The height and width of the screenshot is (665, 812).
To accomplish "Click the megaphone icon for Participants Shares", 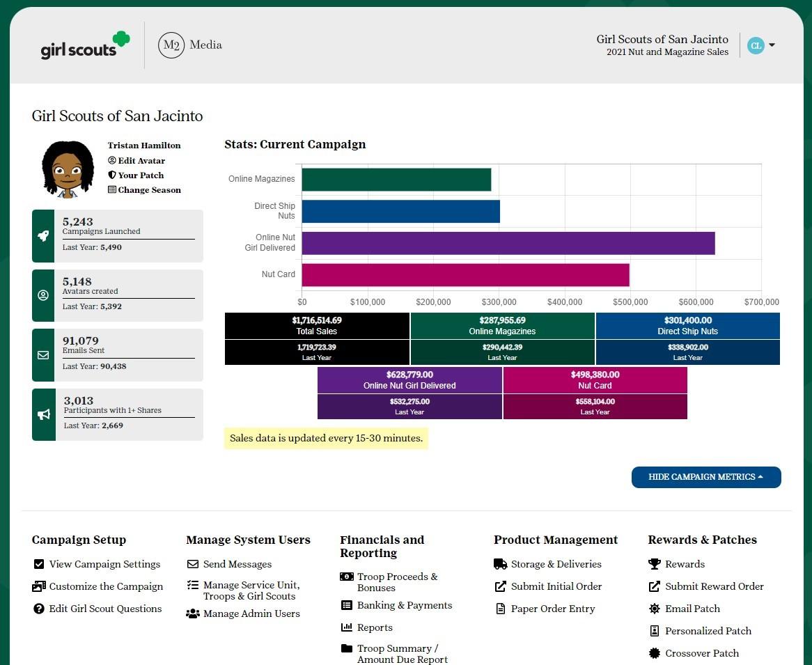I will [x=43, y=414].
